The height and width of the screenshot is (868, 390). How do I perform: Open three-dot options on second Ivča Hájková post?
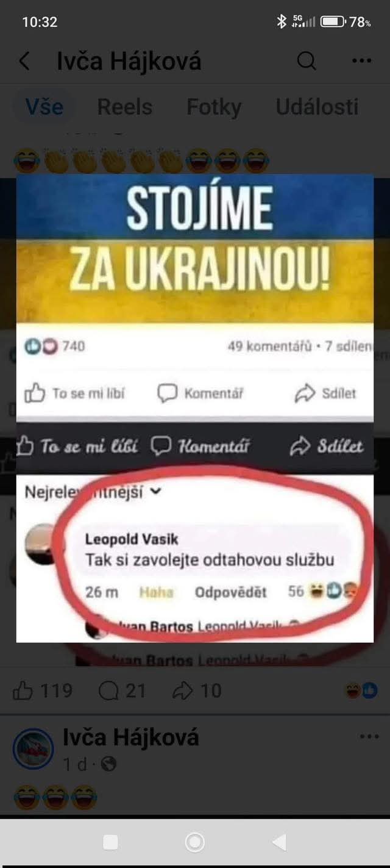tap(369, 736)
